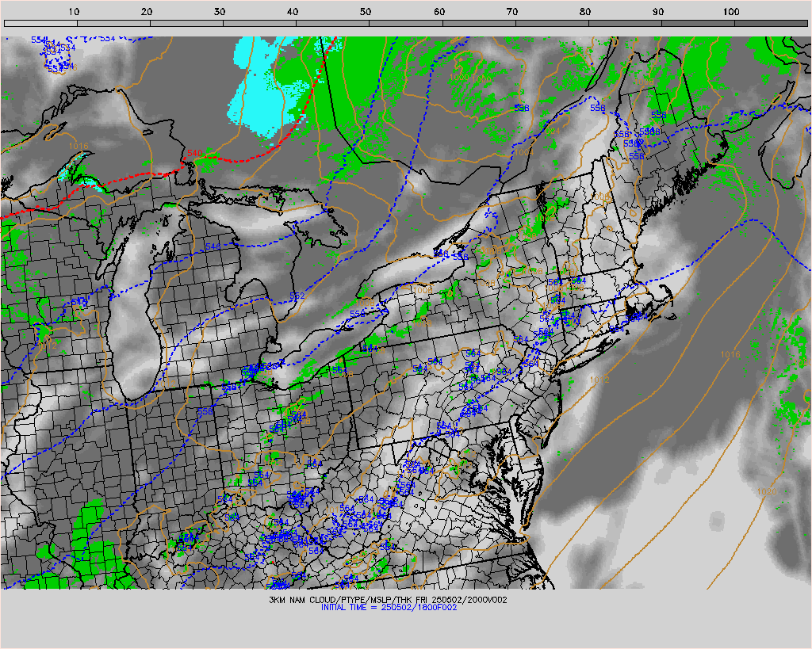Click the scale label "50"

[x=366, y=11]
